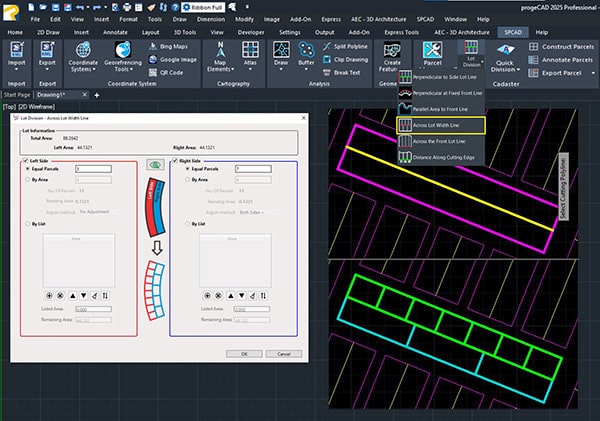Click the Quick Division icon
This screenshot has width=600, height=421.
click(x=505, y=50)
